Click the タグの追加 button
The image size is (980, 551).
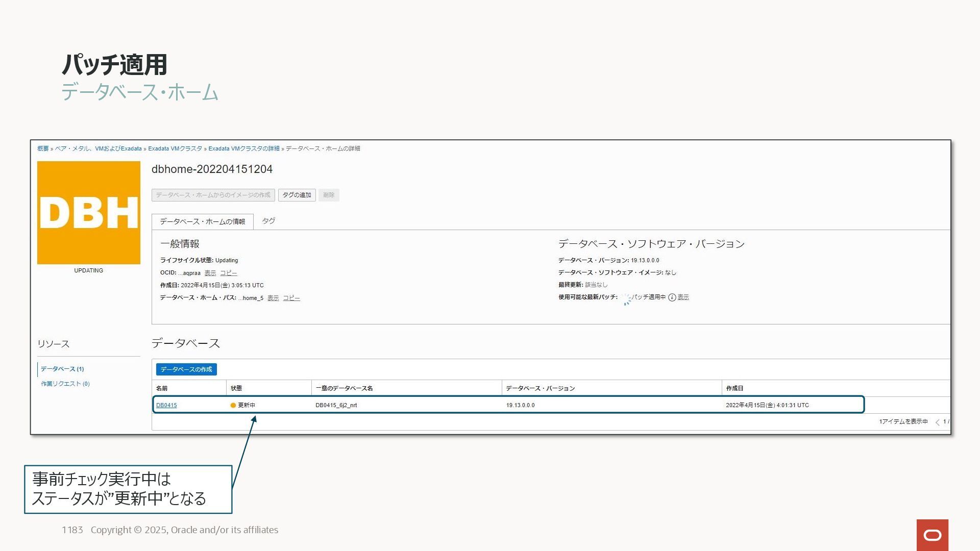click(x=297, y=195)
